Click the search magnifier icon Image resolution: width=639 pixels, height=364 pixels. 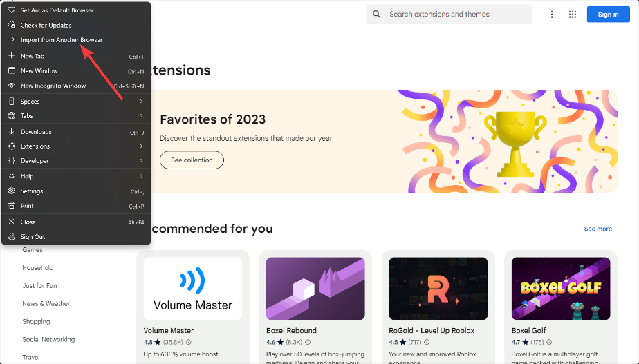tap(377, 15)
